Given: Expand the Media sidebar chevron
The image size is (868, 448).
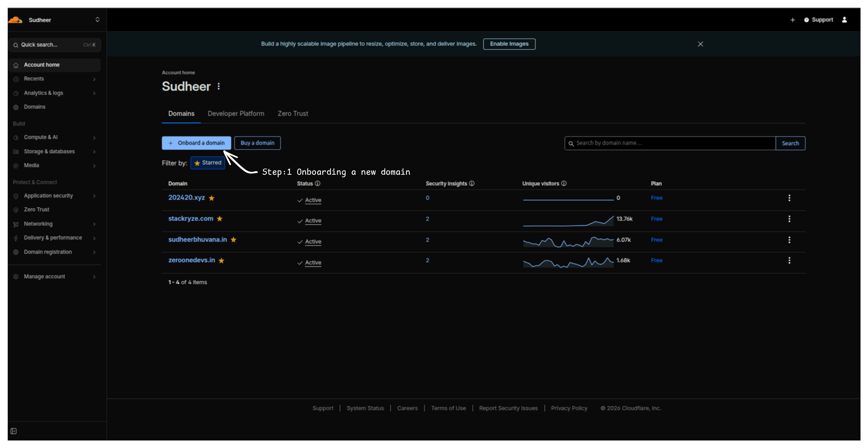Looking at the screenshot, I should (x=94, y=166).
